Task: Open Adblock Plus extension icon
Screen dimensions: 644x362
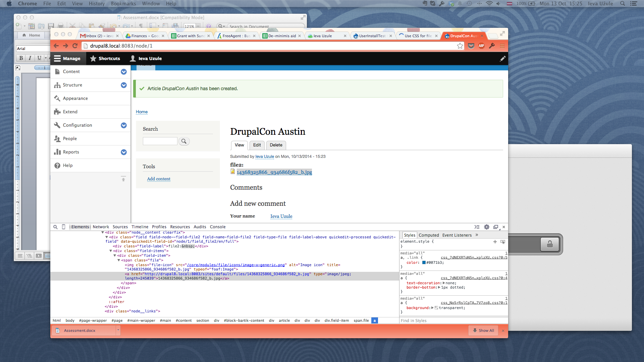Action: point(481,46)
